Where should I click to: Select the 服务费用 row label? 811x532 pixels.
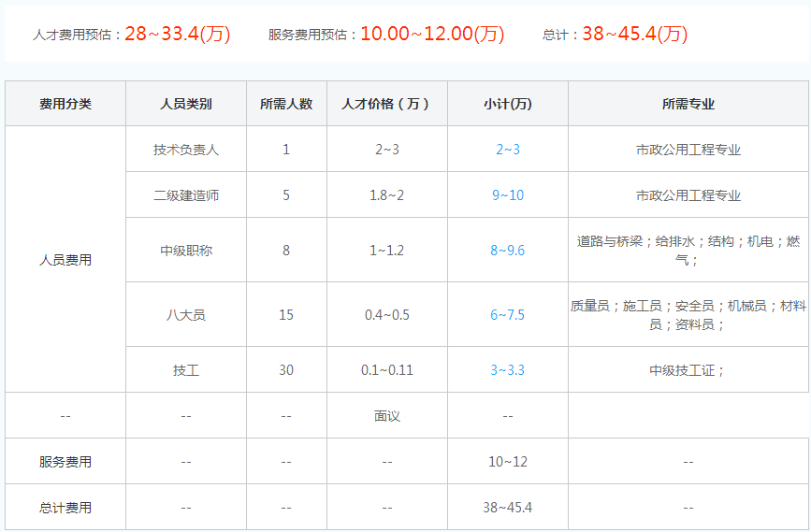pyautogui.click(x=65, y=461)
